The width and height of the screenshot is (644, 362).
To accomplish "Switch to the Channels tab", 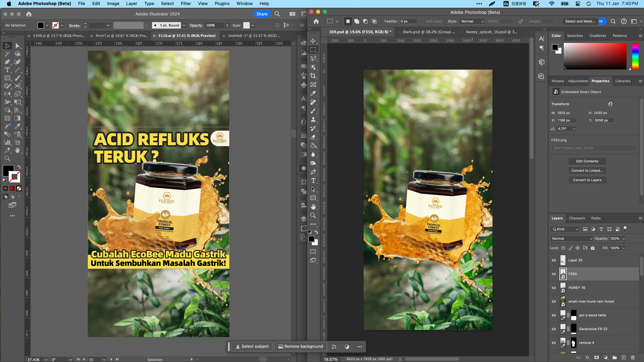I will 577,218.
